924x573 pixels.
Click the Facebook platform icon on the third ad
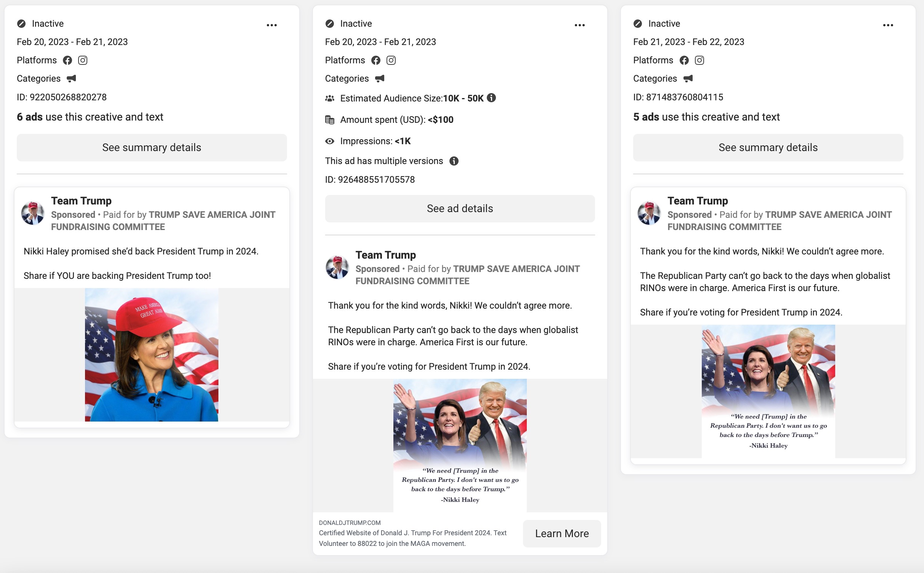point(684,60)
